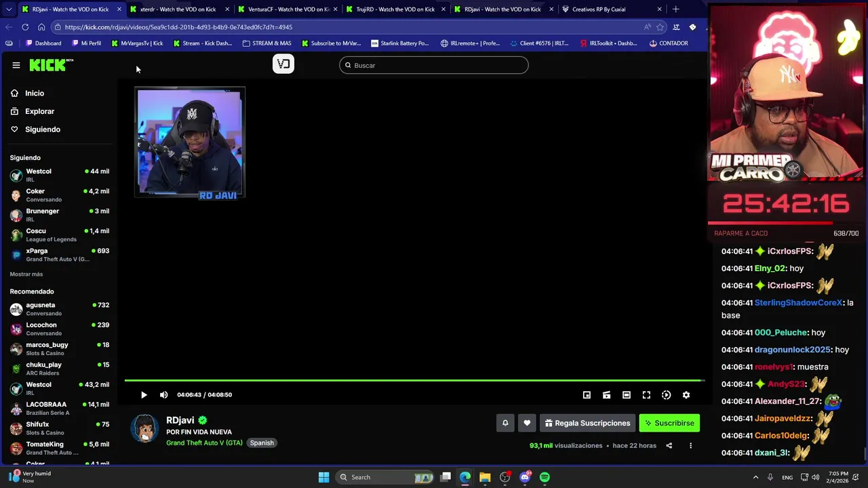Open LACOBRAAA recommended channel

point(60,408)
